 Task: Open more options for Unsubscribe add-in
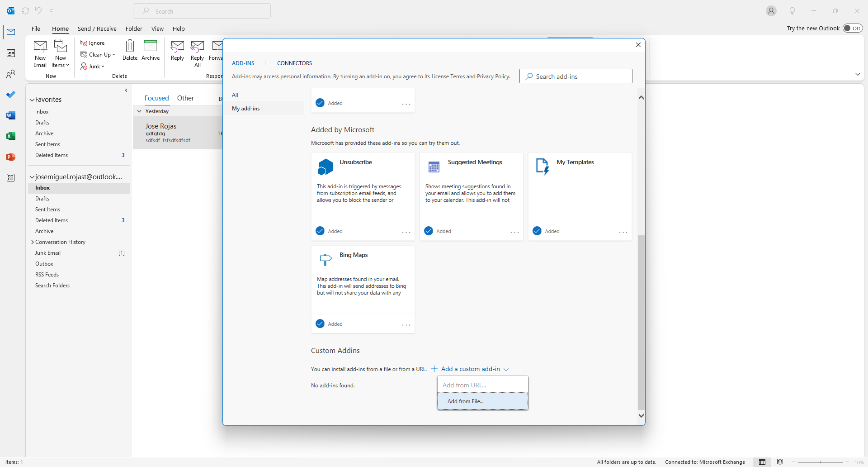406,232
